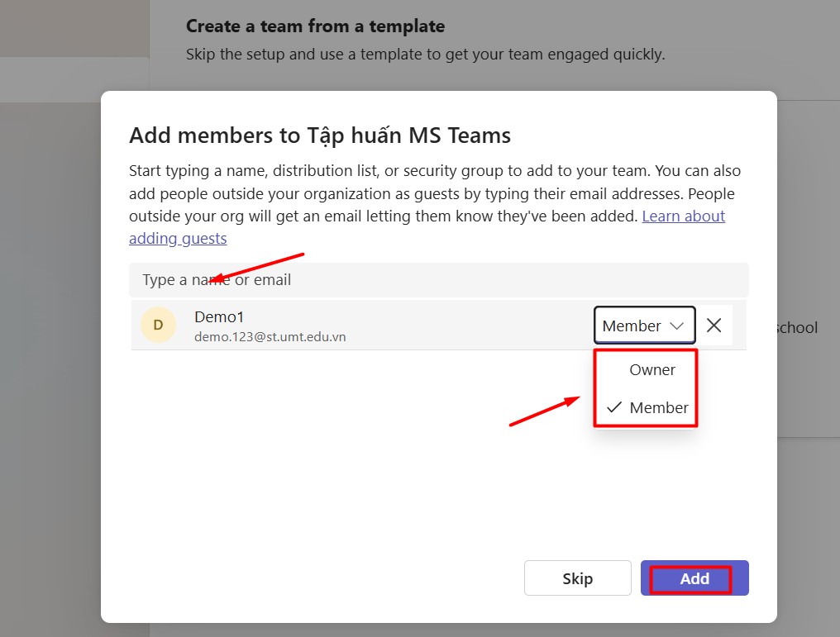Click the partially hidden school text
The width and height of the screenshot is (840, 637).
click(x=797, y=327)
